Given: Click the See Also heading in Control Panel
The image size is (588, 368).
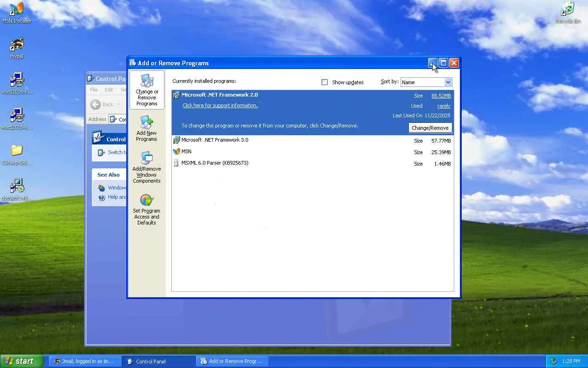Looking at the screenshot, I should (108, 175).
